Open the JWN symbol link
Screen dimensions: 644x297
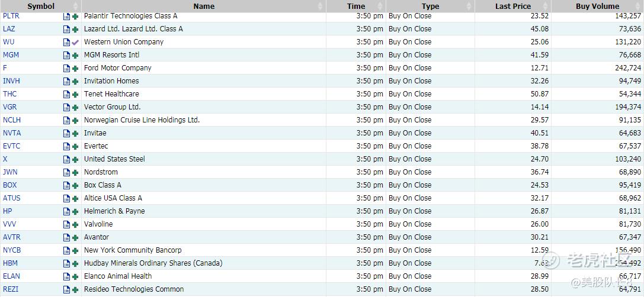[10, 172]
